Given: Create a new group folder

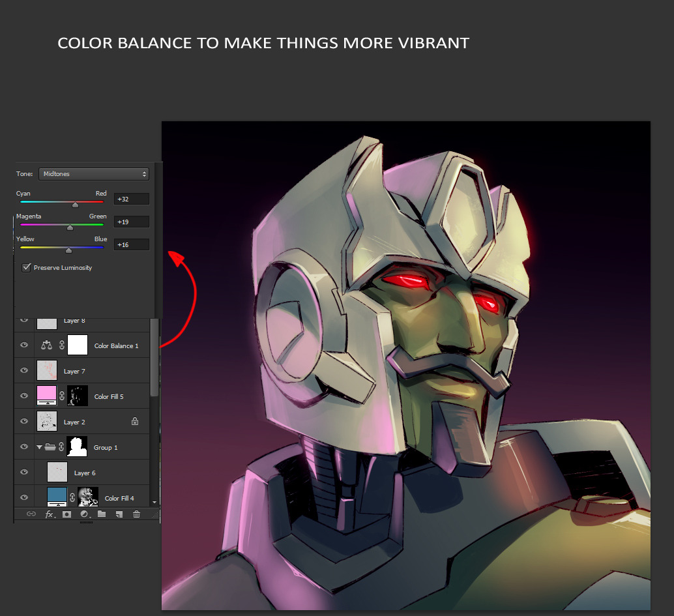Looking at the screenshot, I should [102, 514].
